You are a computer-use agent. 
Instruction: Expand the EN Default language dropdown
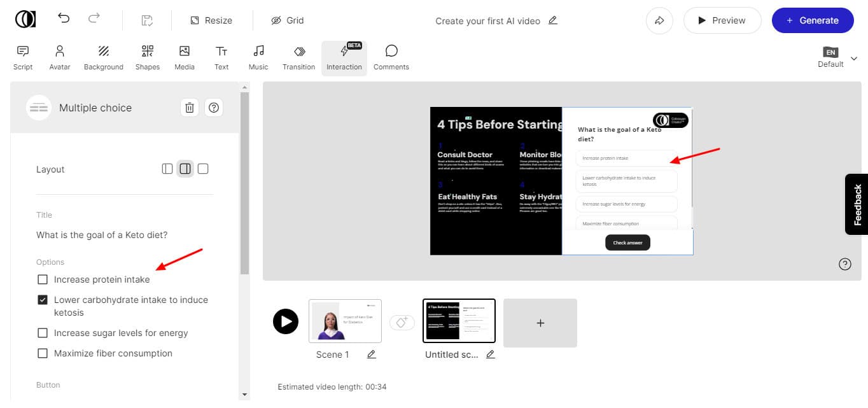point(853,59)
